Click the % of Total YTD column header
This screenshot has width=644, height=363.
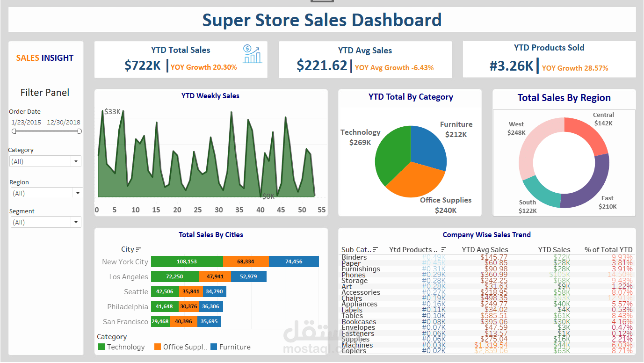pyautogui.click(x=608, y=250)
